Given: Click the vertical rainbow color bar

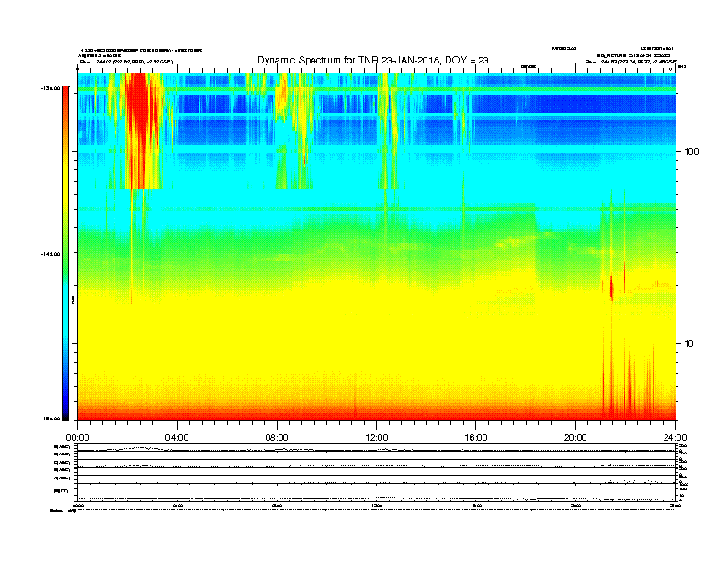Looking at the screenshot, I should coord(65,254).
